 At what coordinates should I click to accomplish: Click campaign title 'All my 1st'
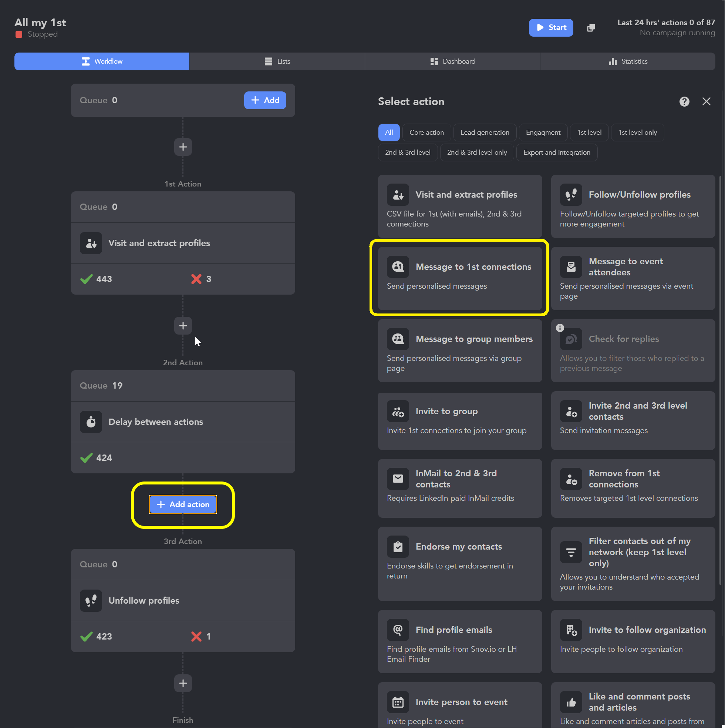[x=40, y=23]
